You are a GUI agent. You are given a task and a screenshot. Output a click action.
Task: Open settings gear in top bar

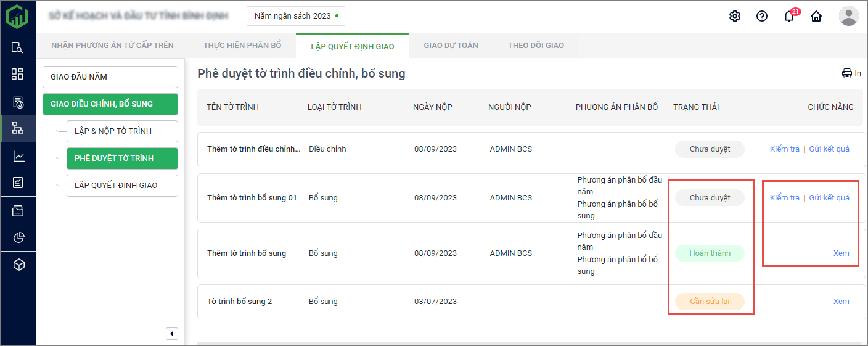point(734,16)
